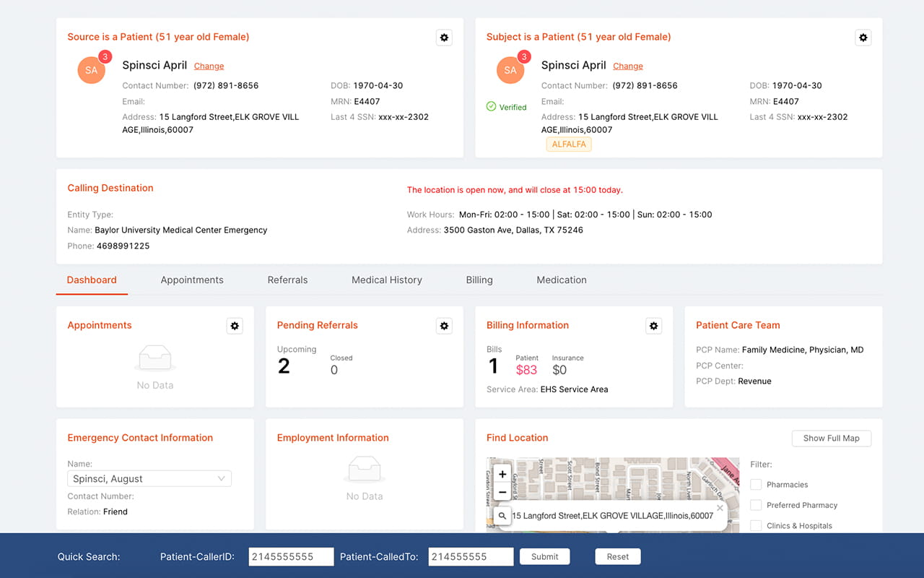Open settings gear in Subject patient card
Viewport: 924px width, 578px height.
[x=863, y=38]
